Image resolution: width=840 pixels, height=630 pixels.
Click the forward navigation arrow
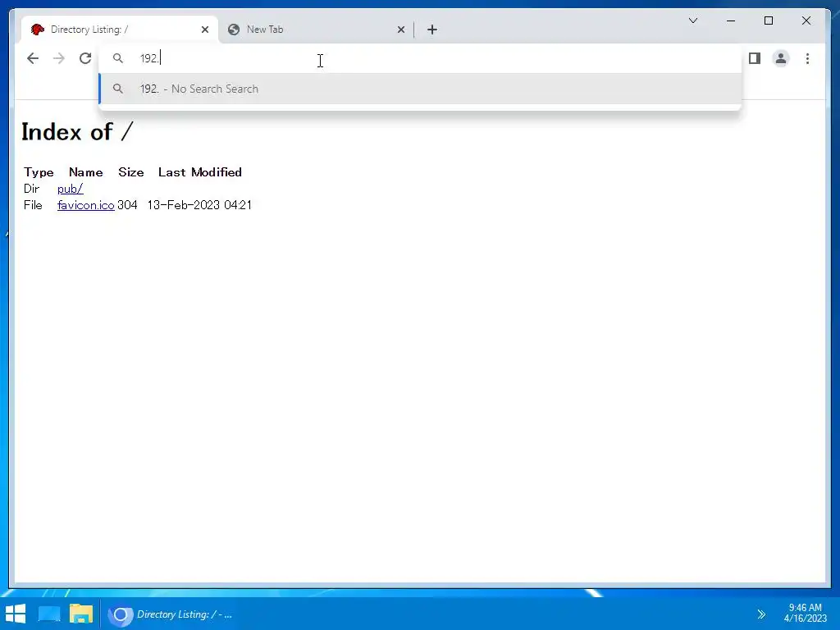59,58
